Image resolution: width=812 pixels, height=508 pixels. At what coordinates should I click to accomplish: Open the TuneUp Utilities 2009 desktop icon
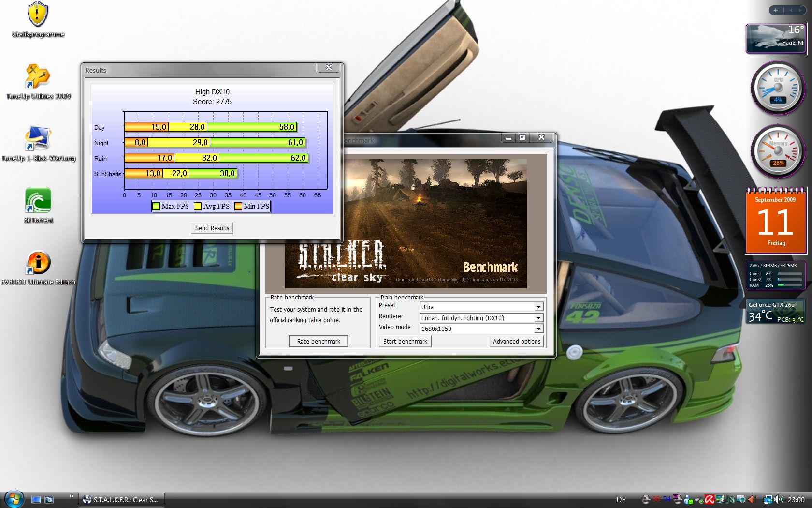pyautogui.click(x=38, y=81)
